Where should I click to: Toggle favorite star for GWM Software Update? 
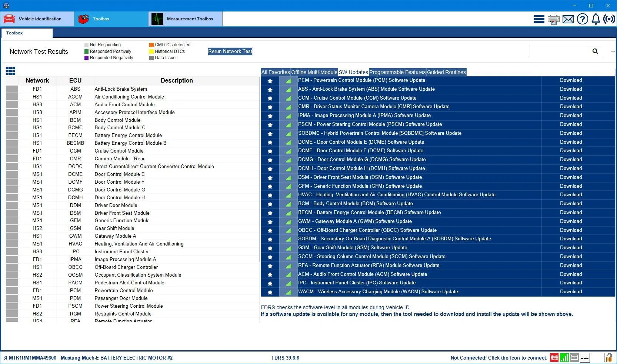coord(270,222)
